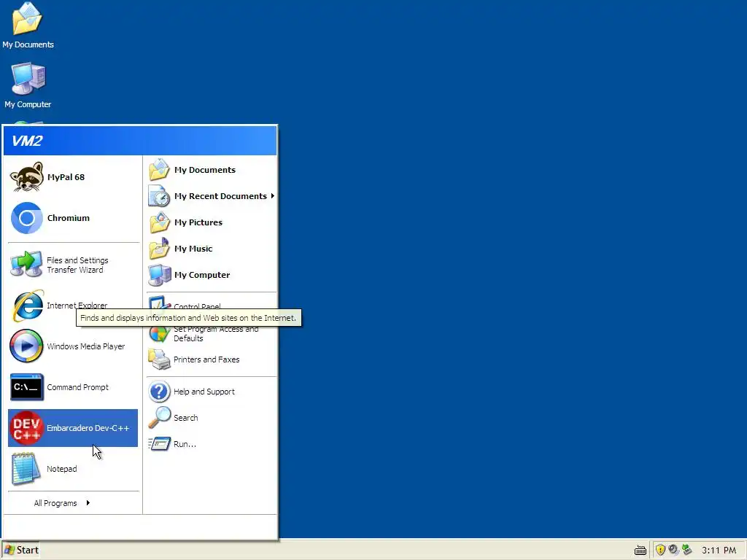Click the Start button

coord(20,550)
